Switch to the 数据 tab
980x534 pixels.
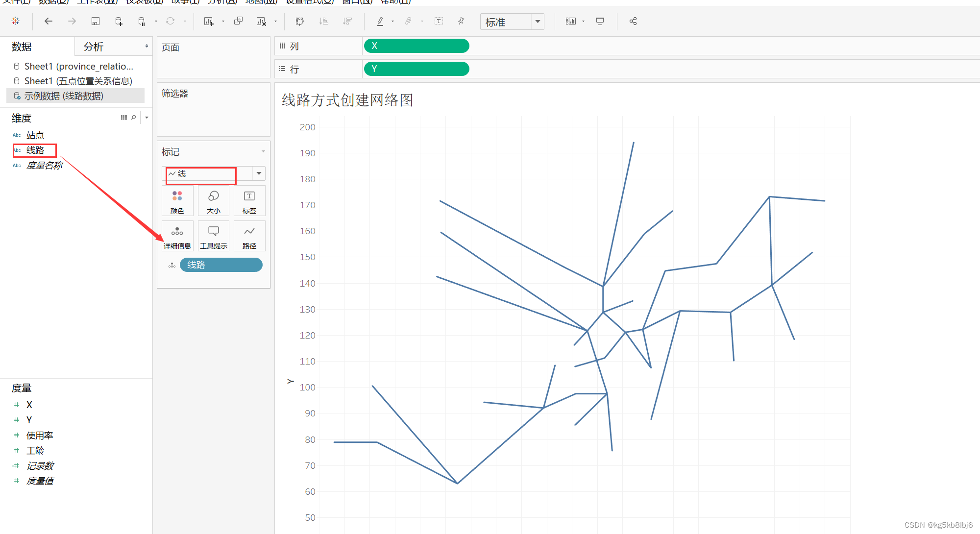(22, 47)
